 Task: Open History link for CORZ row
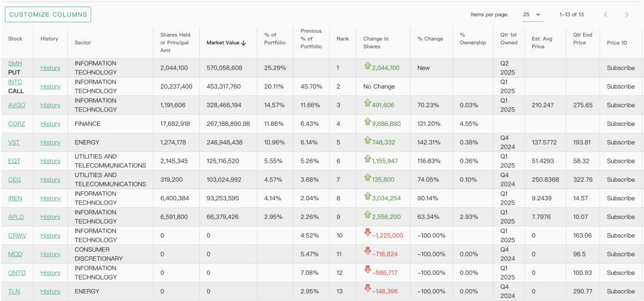(50, 124)
